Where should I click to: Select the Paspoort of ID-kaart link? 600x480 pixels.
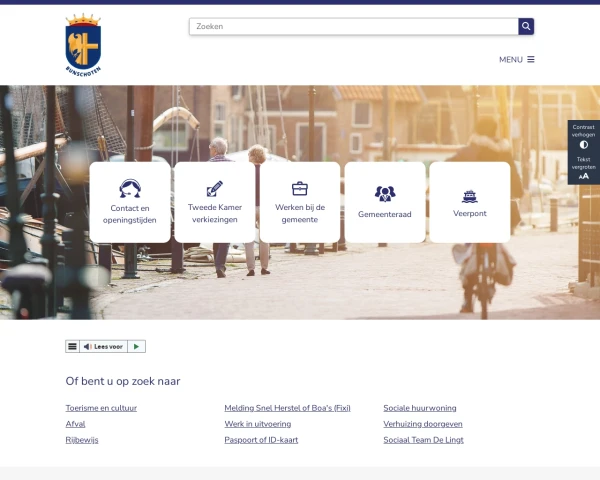pos(261,440)
